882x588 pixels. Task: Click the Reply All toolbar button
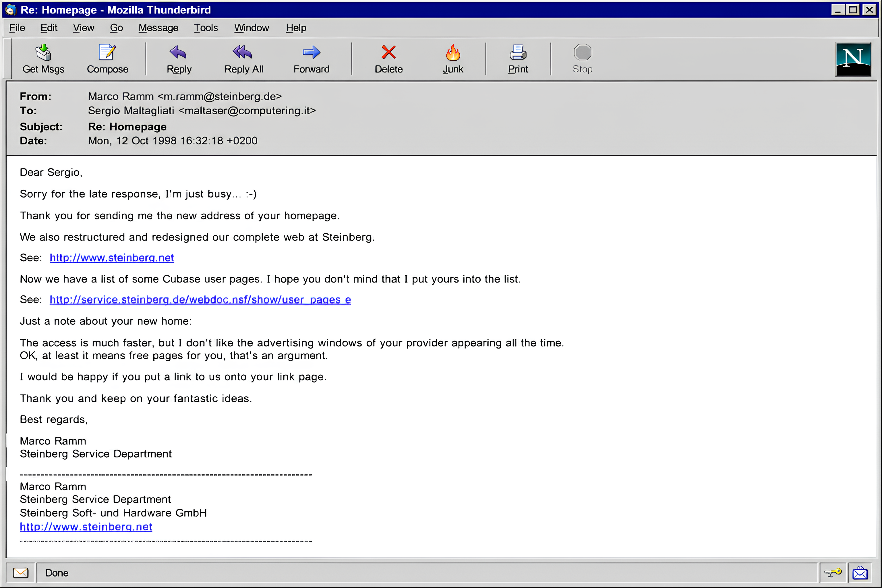[244, 59]
